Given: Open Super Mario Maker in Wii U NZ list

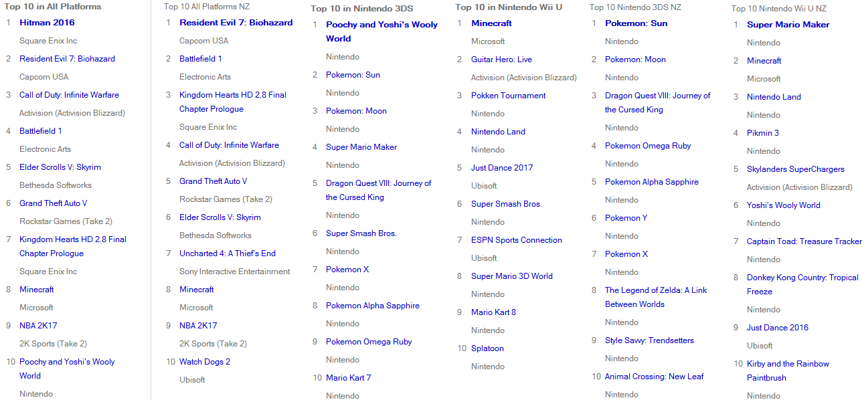Looking at the screenshot, I should coord(788,25).
